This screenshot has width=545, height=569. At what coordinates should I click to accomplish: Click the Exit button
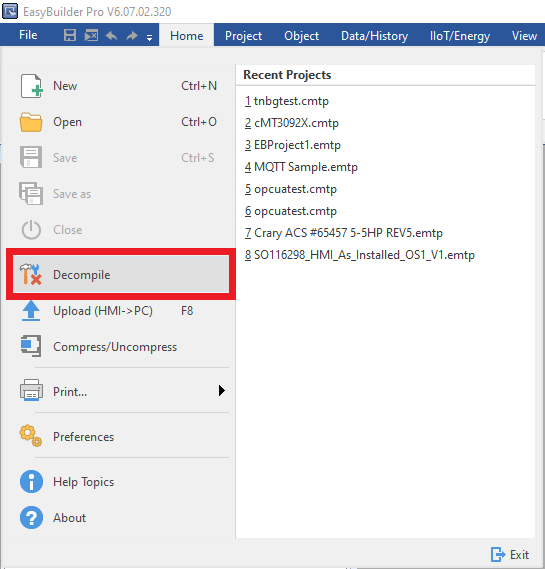pyautogui.click(x=510, y=554)
